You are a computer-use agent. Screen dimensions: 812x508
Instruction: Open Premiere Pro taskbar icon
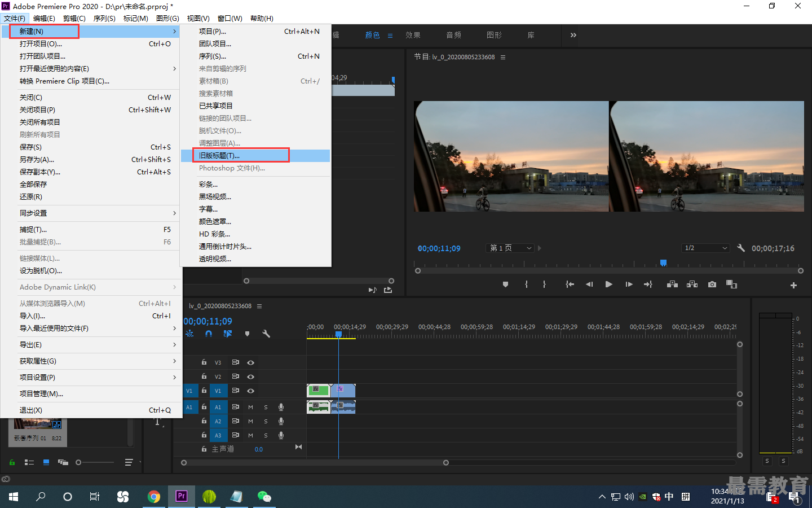tap(181, 496)
